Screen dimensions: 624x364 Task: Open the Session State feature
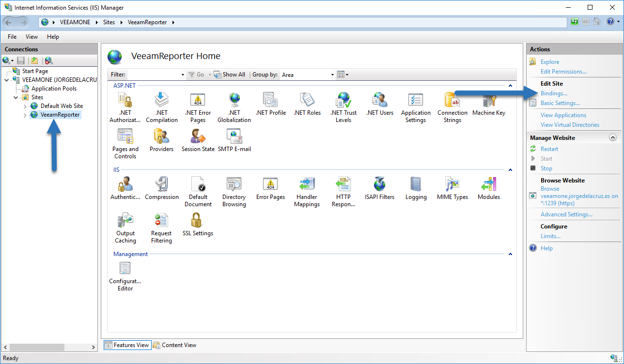click(x=198, y=140)
